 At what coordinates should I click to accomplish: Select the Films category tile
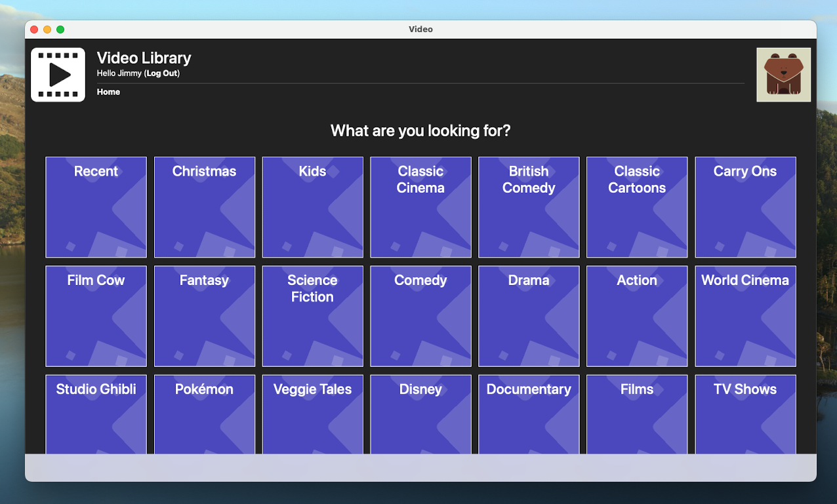click(x=637, y=414)
